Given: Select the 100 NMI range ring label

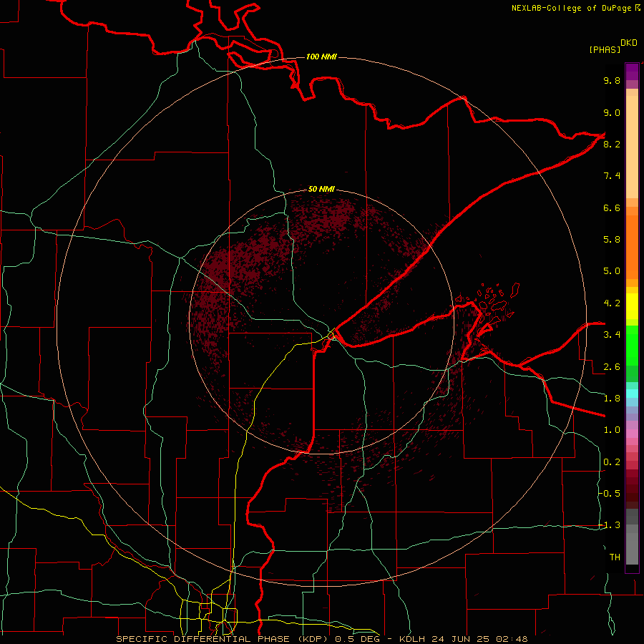Looking at the screenshot, I should coord(321,57).
